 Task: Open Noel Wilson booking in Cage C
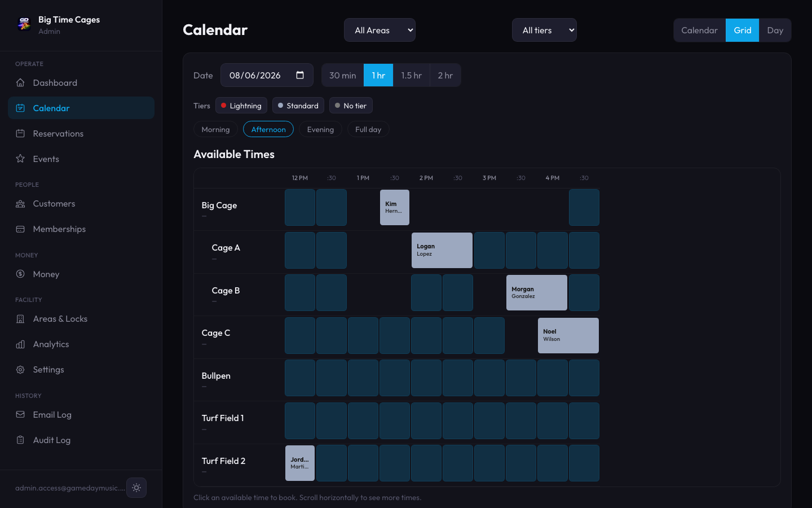568,335
